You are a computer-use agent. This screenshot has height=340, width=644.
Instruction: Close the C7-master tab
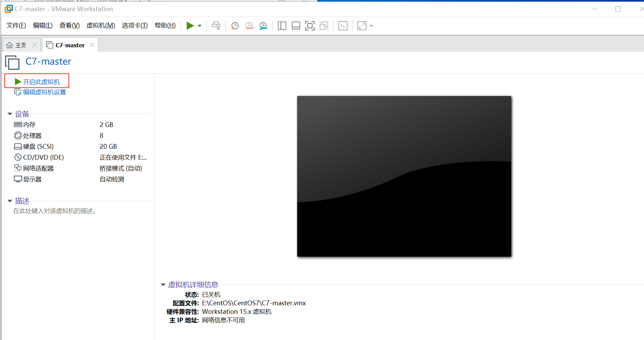click(x=92, y=45)
